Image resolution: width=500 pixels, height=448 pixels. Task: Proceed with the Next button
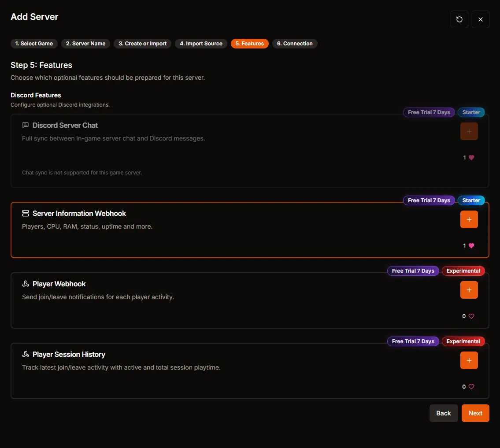click(475, 413)
